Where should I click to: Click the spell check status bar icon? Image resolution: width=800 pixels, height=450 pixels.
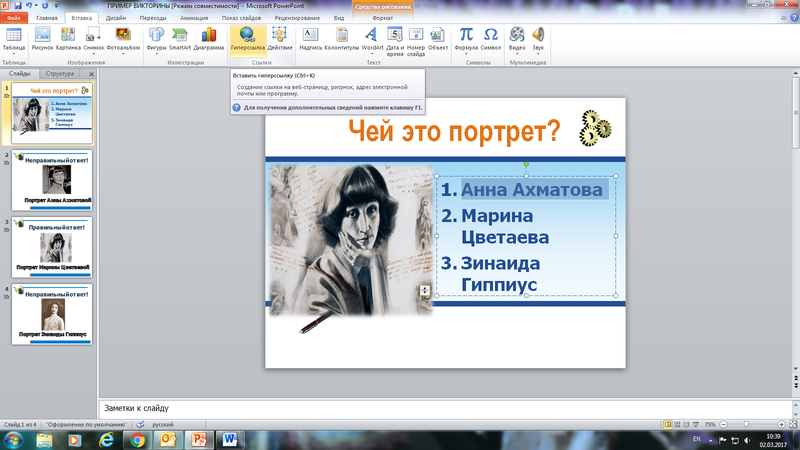[140, 424]
